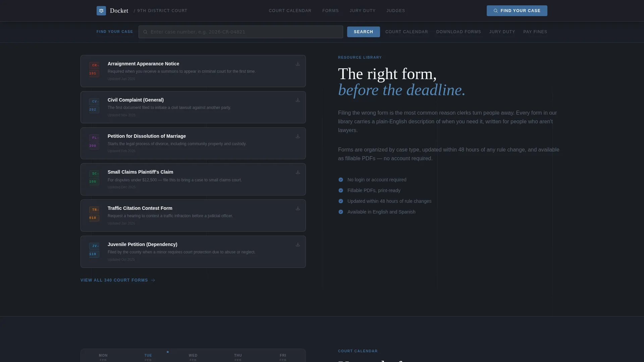Download the Juvenile Petition (Dependency) form

coord(298,244)
